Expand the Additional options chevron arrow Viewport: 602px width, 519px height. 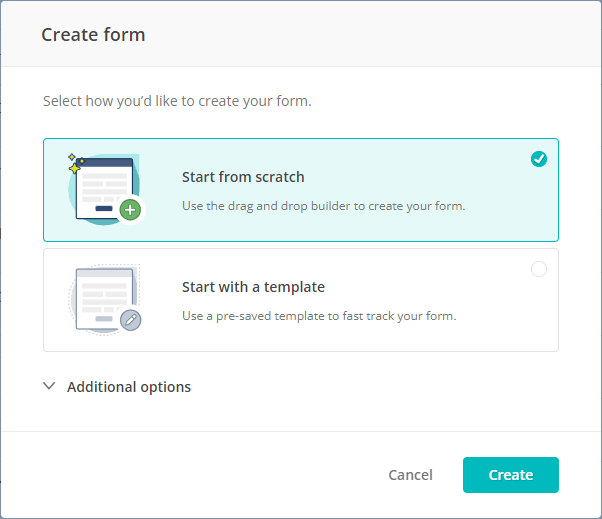[x=49, y=386]
